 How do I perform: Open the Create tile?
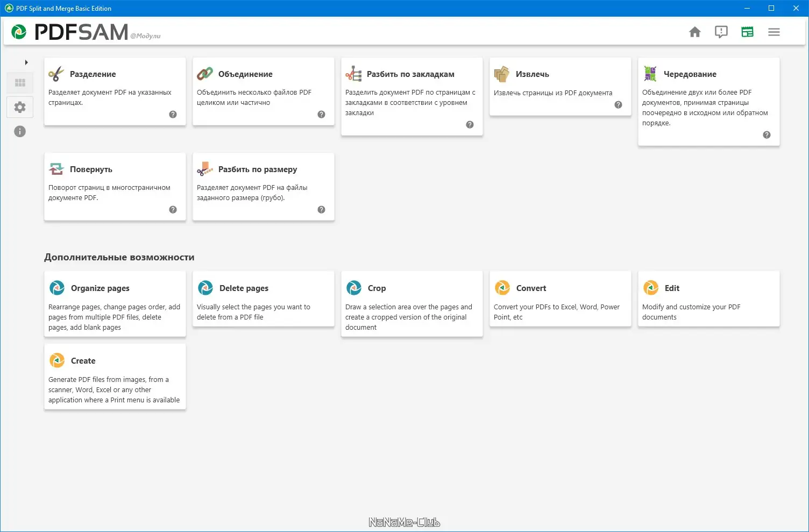pos(115,377)
